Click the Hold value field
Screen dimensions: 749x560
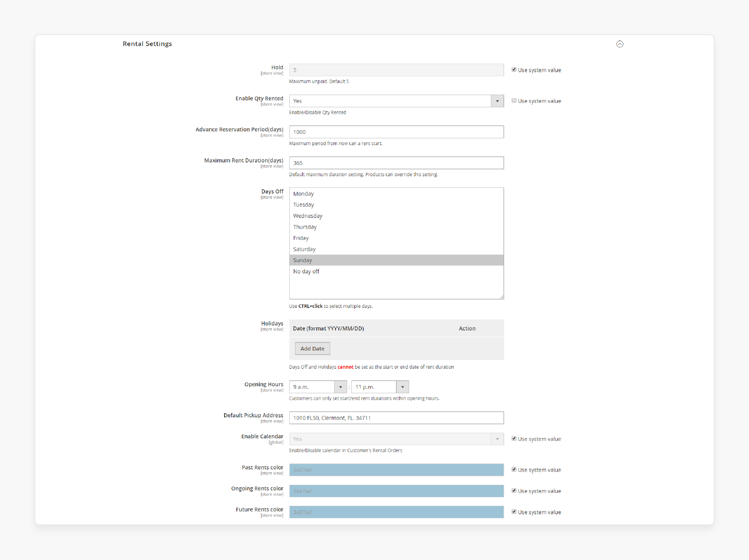396,70
